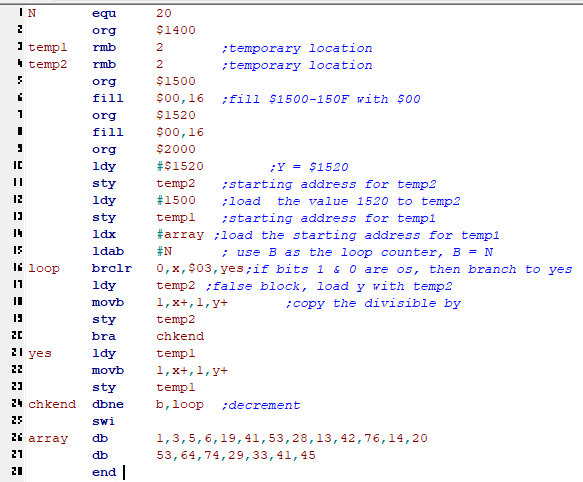Screen dimensions: 583x482
Task: Click the 'equ' directive on line 1
Action: pos(104,14)
